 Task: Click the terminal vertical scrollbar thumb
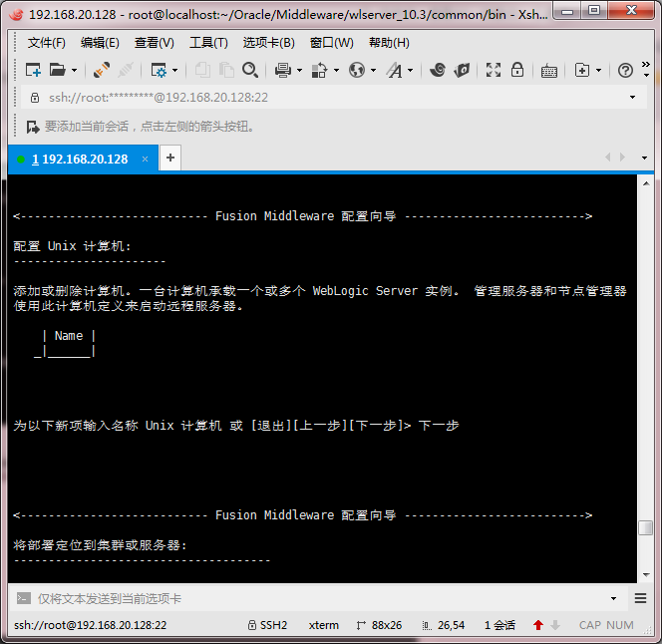(x=645, y=528)
